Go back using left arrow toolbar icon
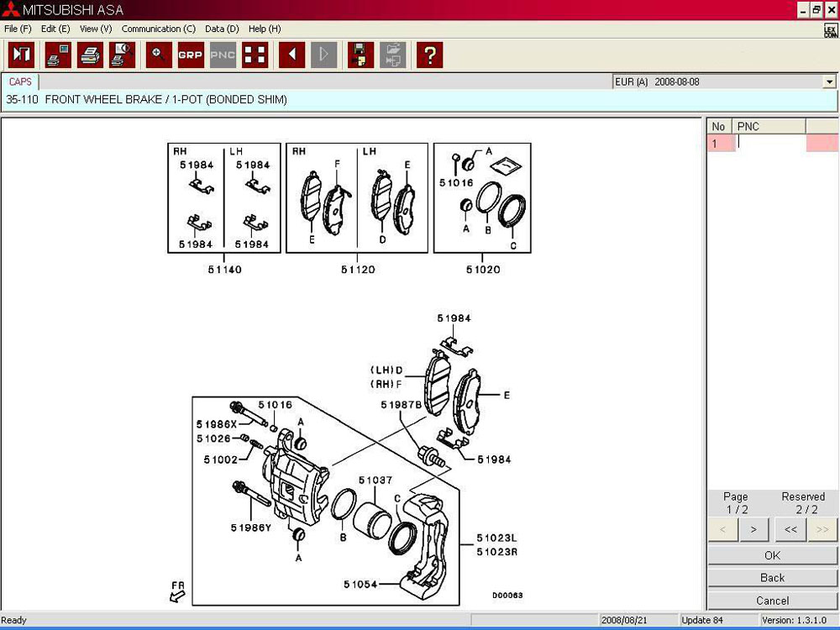Image resolution: width=840 pixels, height=630 pixels. click(291, 55)
